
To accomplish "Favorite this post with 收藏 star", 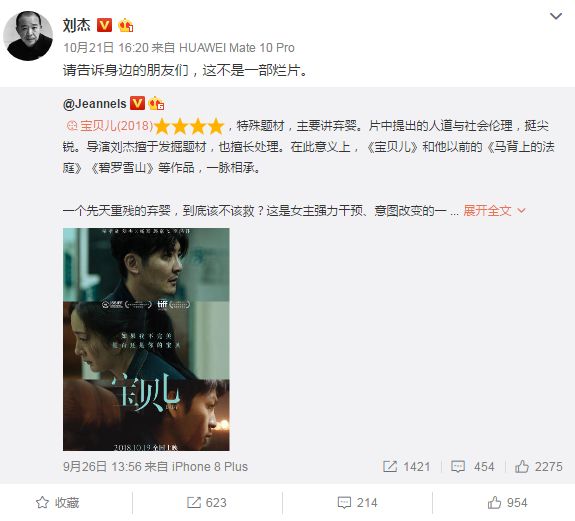I will [x=58, y=502].
